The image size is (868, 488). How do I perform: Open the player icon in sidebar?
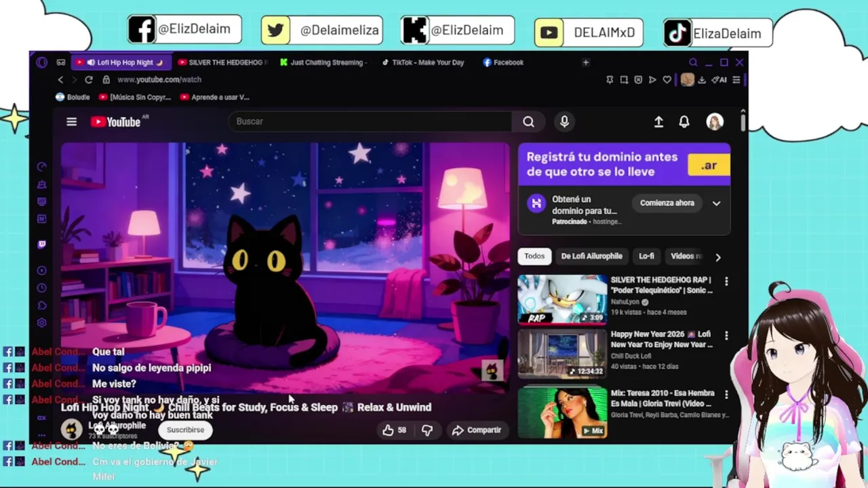(x=42, y=270)
